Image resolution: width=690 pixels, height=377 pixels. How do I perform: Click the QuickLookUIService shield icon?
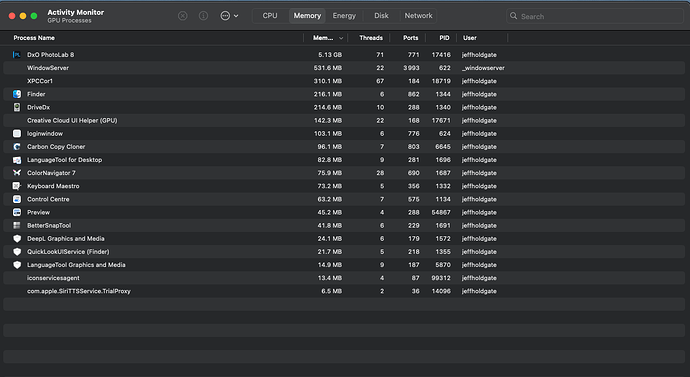click(x=17, y=252)
